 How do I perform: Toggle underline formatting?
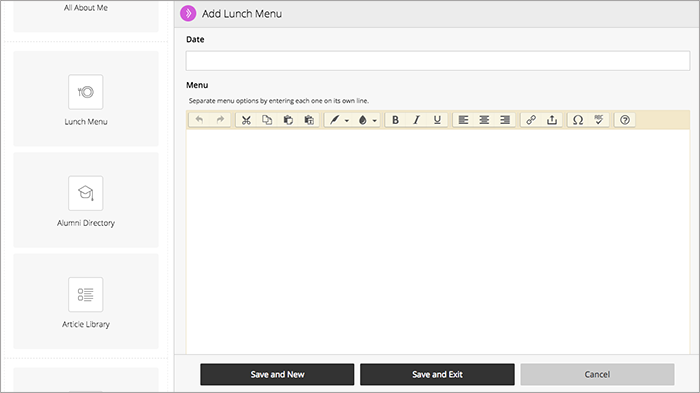pos(437,120)
